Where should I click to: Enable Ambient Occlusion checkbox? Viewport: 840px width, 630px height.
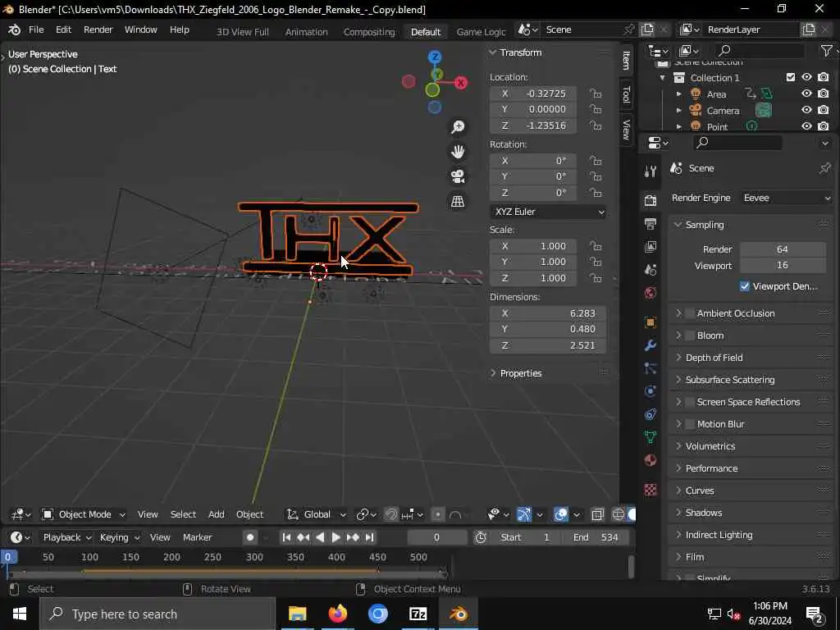(x=690, y=313)
